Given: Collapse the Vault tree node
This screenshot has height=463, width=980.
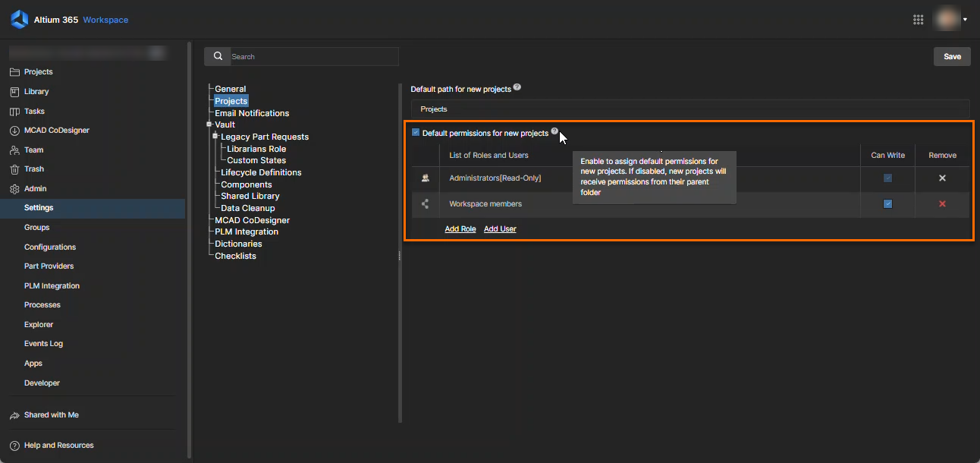Looking at the screenshot, I should [x=209, y=124].
